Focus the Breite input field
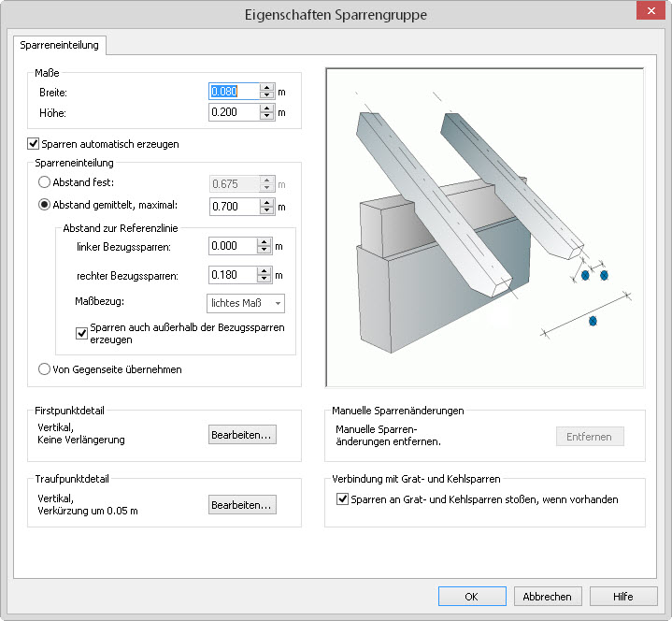This screenshot has height=621, width=672. click(234, 92)
